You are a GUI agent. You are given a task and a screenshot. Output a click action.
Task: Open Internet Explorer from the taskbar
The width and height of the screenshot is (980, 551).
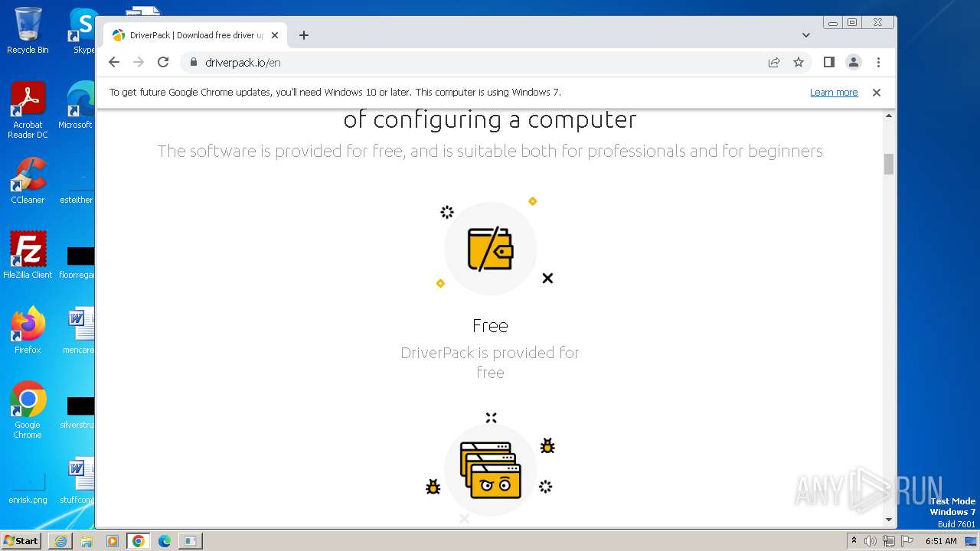(60, 541)
